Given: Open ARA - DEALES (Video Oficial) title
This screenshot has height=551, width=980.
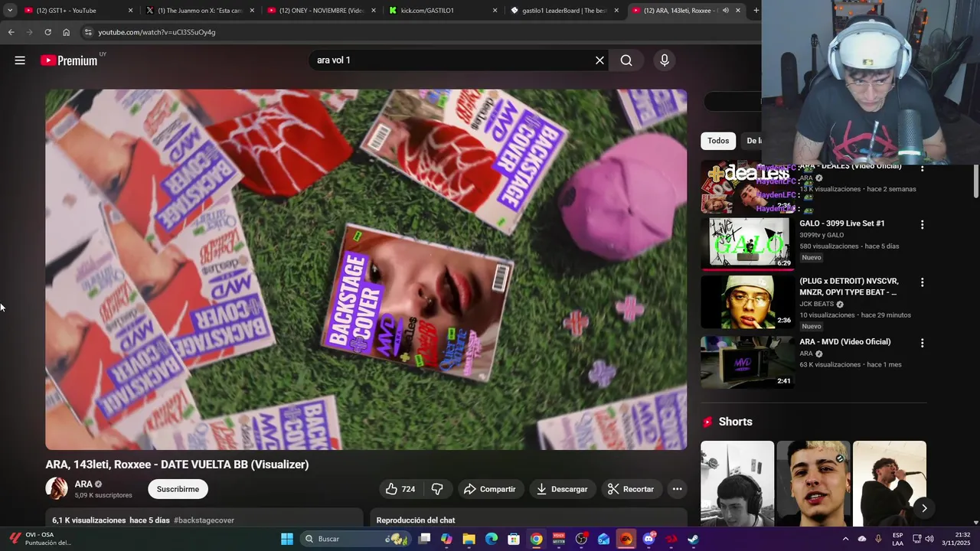Looking at the screenshot, I should click(x=851, y=166).
